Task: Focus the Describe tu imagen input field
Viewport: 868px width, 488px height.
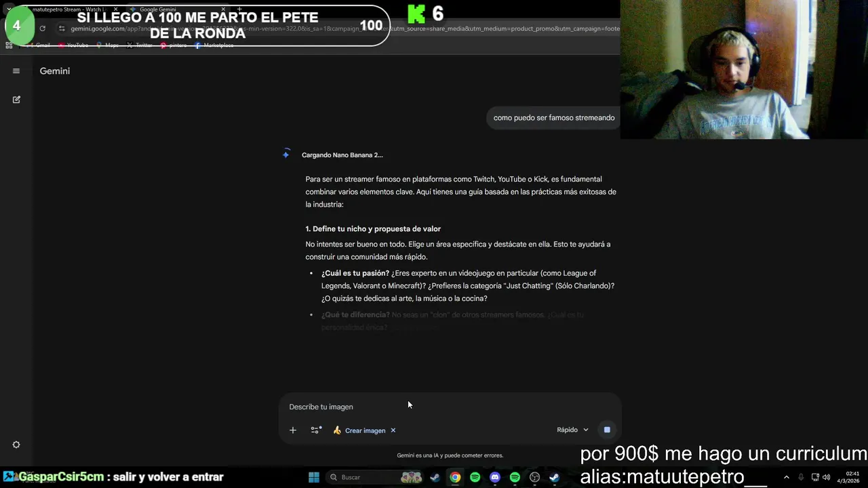Action: 450,407
